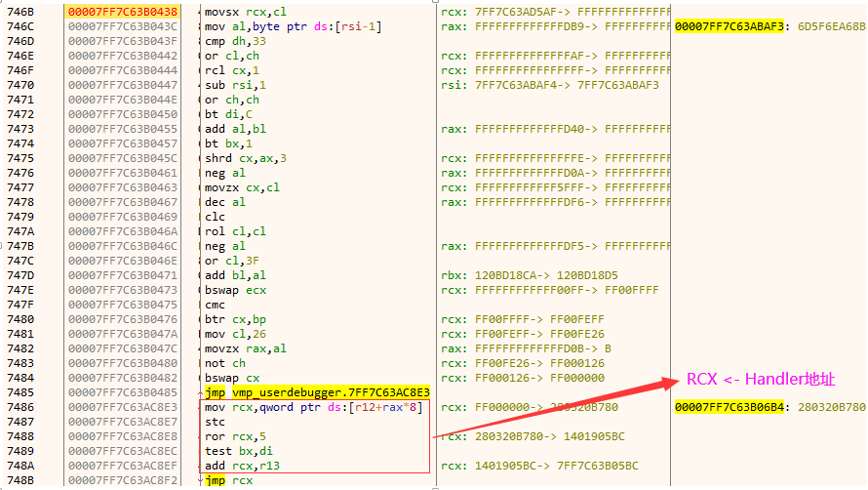Select the 'bt di,C' instruction
The image size is (868, 490).
pos(228,114)
